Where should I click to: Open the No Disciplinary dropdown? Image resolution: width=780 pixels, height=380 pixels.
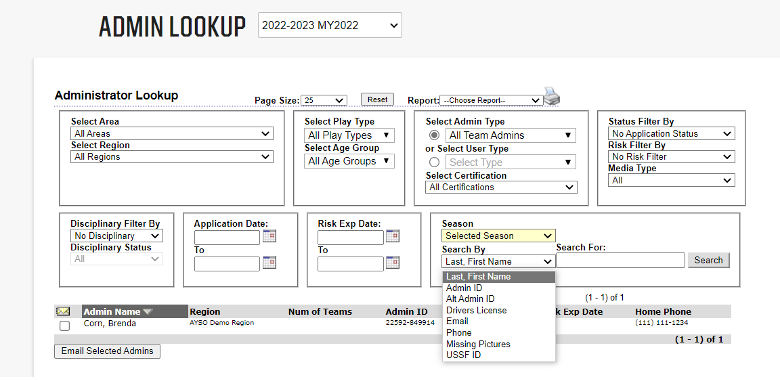[116, 236]
